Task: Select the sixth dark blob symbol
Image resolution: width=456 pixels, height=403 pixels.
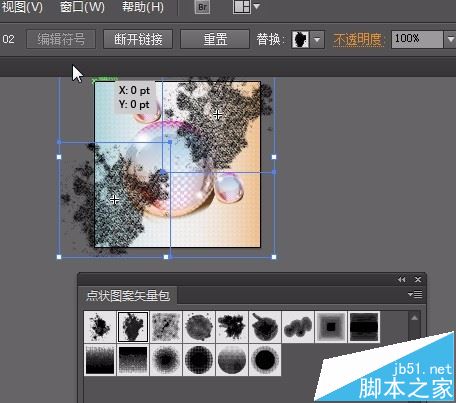Action: pyautogui.click(x=265, y=327)
